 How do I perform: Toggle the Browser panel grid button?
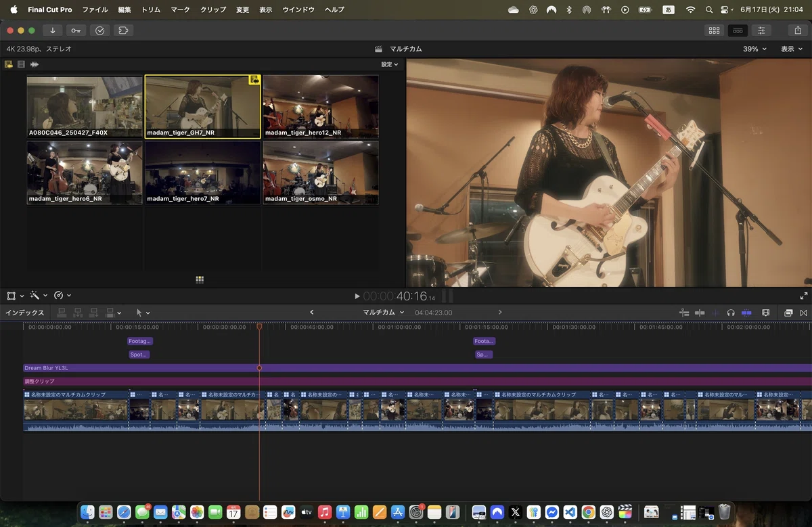(714, 30)
